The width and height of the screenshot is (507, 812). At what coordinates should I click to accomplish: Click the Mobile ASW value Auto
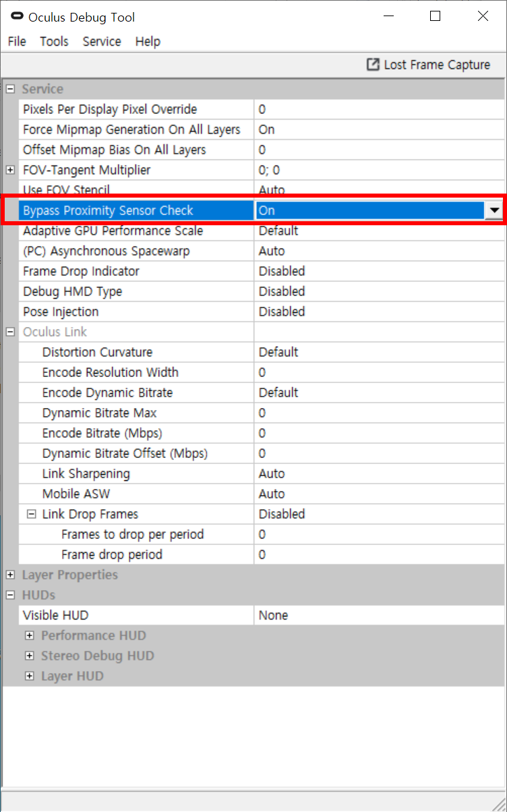(379, 494)
